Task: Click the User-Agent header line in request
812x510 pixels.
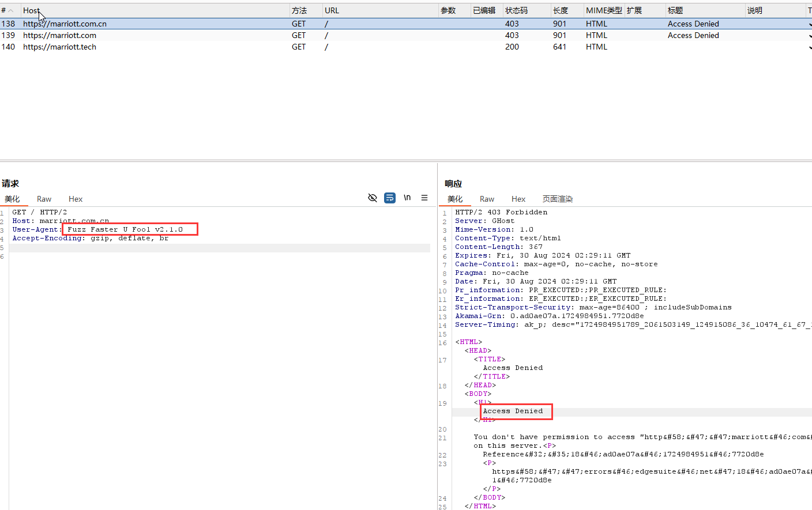Action: click(x=97, y=229)
